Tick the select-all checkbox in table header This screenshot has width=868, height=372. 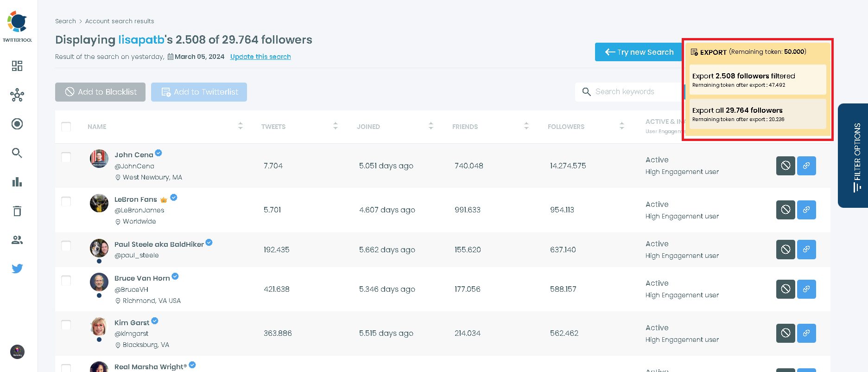[x=66, y=127]
